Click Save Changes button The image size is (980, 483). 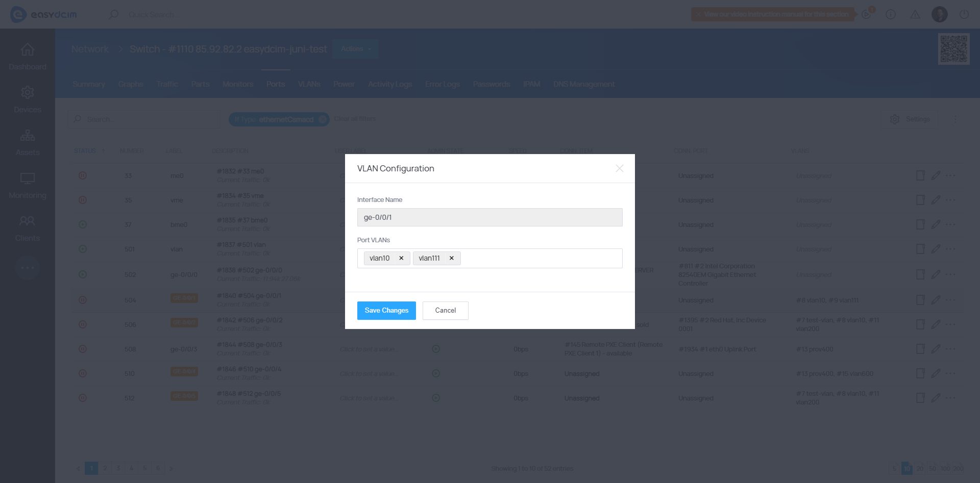point(386,311)
